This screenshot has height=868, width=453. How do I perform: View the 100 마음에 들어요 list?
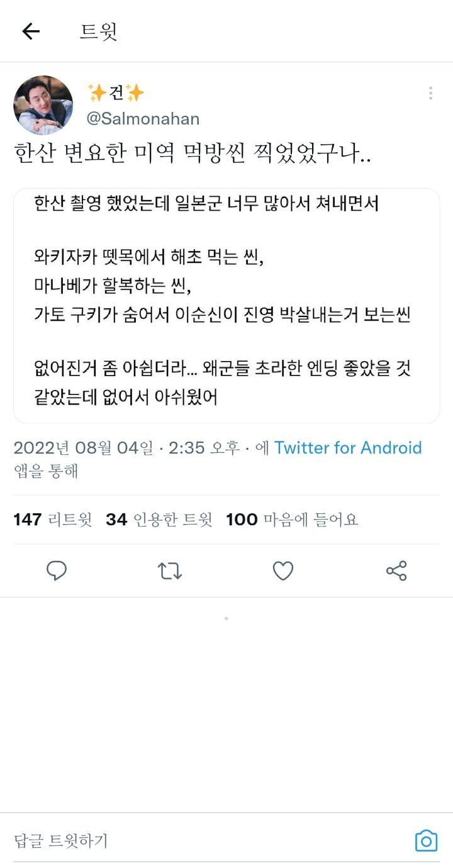point(292,520)
